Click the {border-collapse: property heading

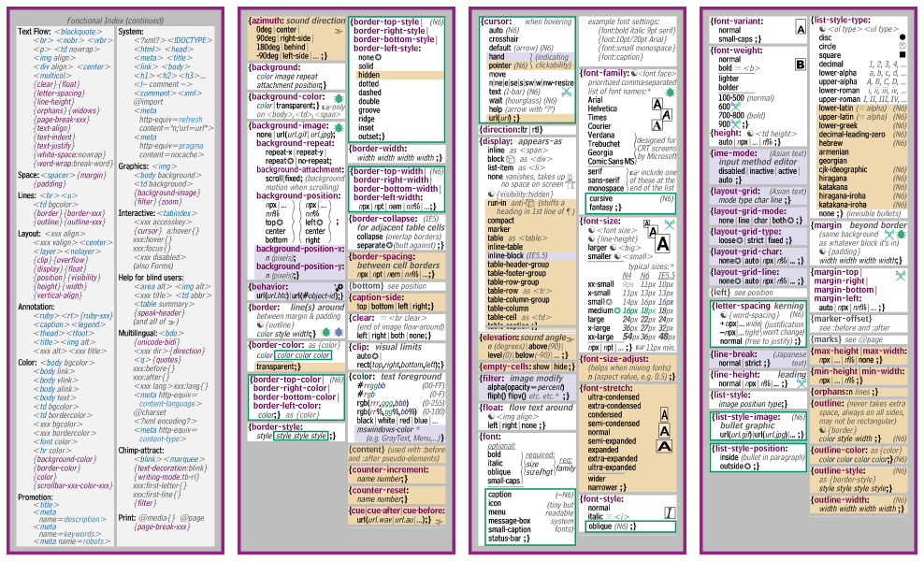click(x=383, y=219)
